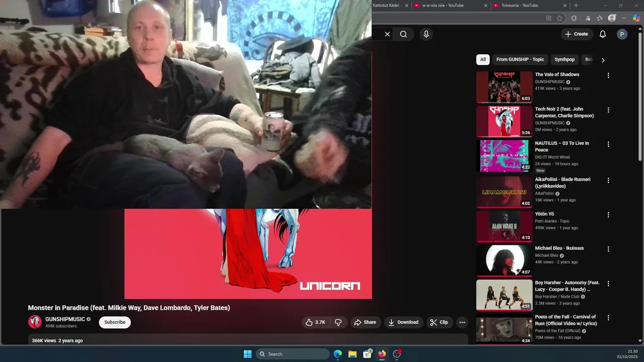Click the taskbar Search box
This screenshot has width=644, height=362.
click(x=293, y=354)
